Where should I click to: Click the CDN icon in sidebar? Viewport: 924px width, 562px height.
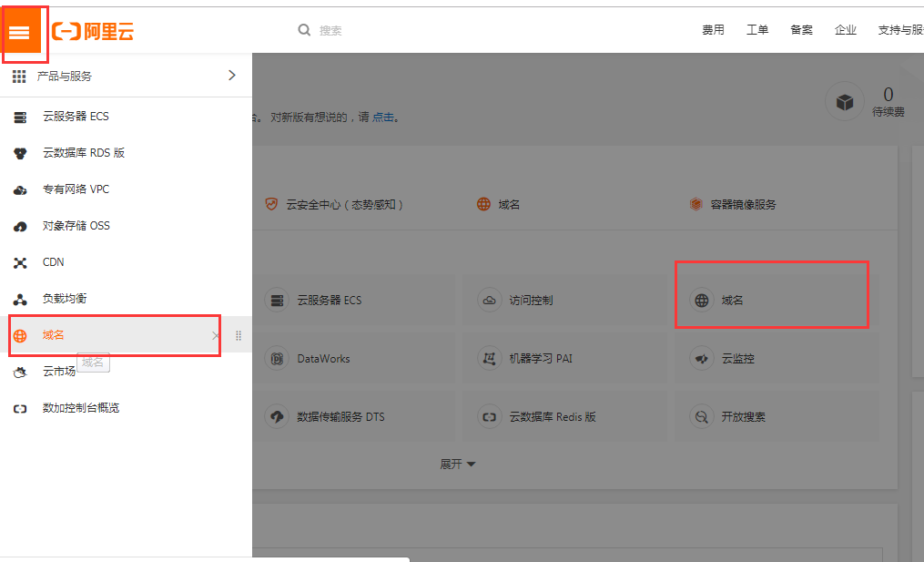20,261
